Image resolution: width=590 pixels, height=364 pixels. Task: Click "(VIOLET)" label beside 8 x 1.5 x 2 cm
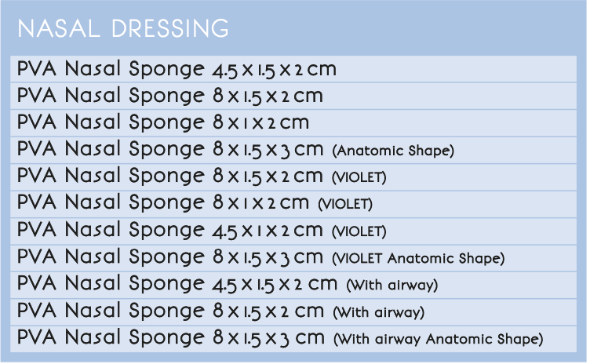360,178
